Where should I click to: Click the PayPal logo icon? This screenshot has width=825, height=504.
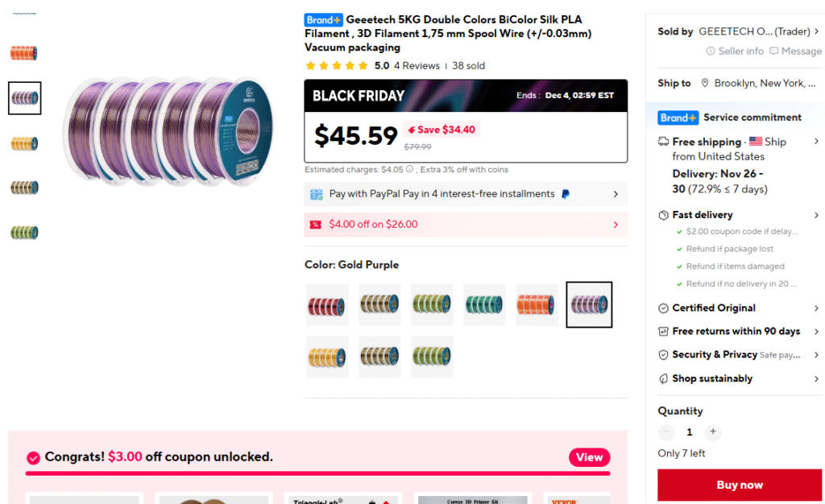566,194
